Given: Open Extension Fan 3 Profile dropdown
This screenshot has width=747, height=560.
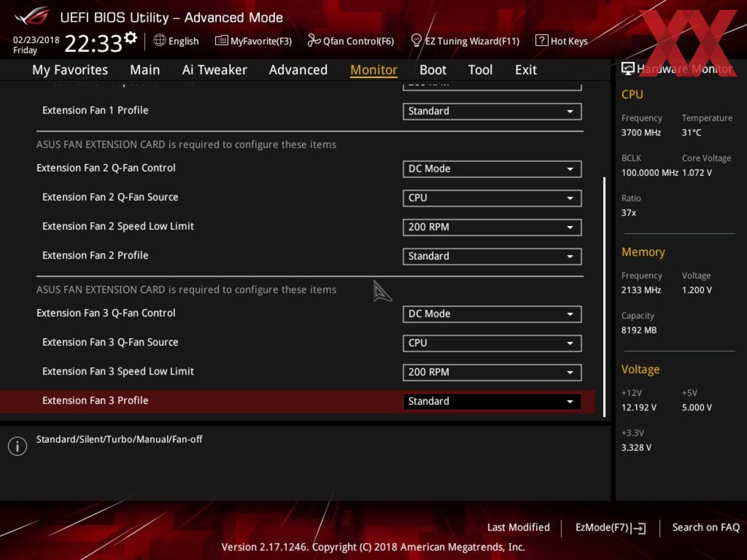Looking at the screenshot, I should click(x=492, y=401).
